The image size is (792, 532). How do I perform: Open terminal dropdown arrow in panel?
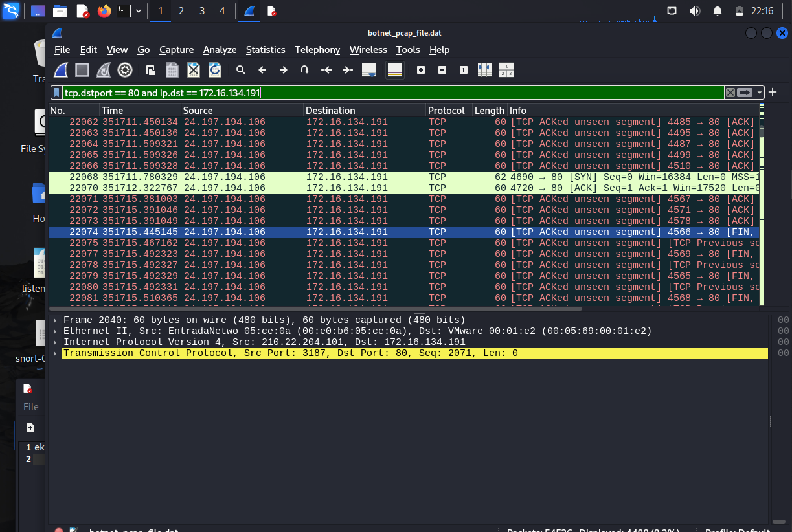[139, 11]
